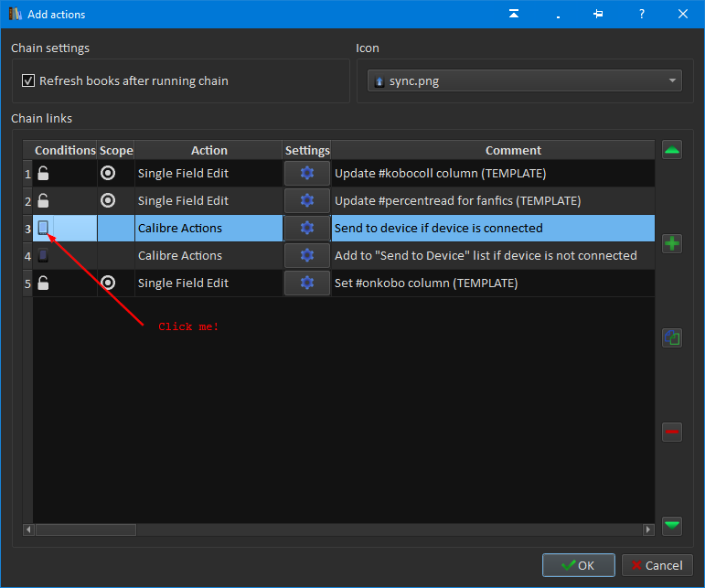The height and width of the screenshot is (588, 705).
Task: Open the sync.png icon dropdown
Action: [524, 80]
